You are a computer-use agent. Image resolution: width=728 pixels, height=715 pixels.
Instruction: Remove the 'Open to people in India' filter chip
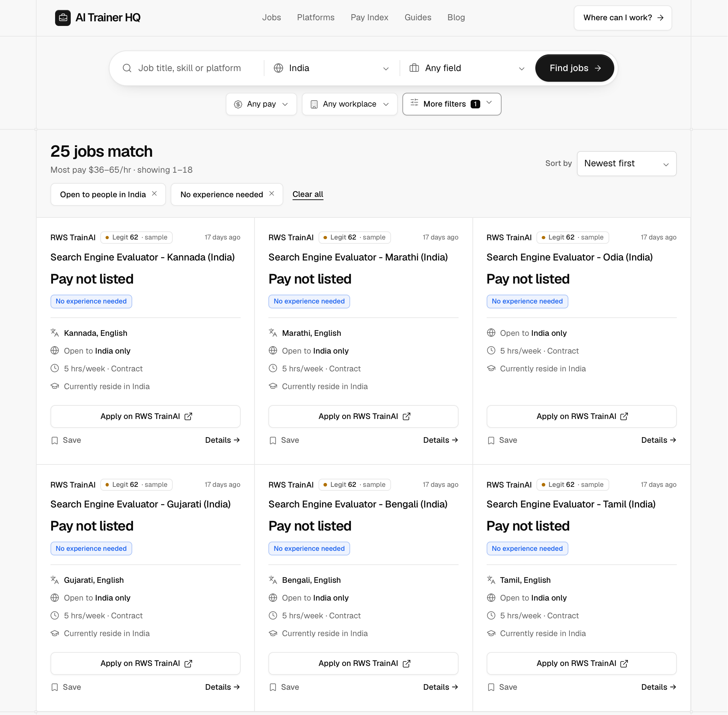[x=154, y=193]
